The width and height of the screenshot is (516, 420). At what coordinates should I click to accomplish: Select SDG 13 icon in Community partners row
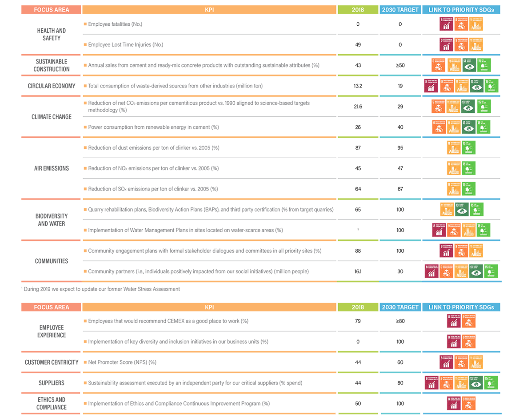(x=476, y=271)
